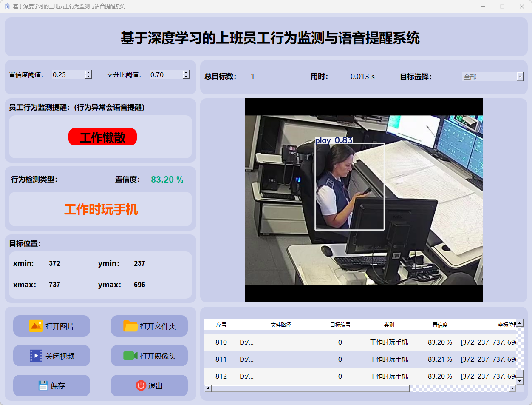This screenshot has height=405, width=532.
Task: Click the folder icon on 打开文件夹
Action: pos(130,326)
